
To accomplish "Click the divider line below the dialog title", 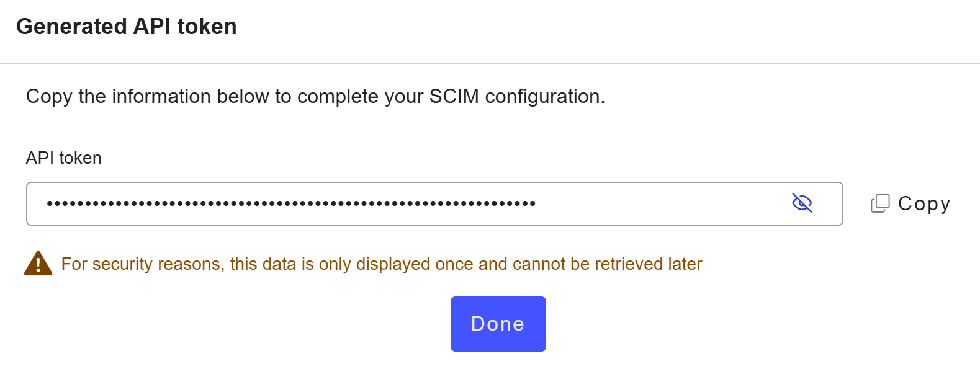I will pos(490,64).
